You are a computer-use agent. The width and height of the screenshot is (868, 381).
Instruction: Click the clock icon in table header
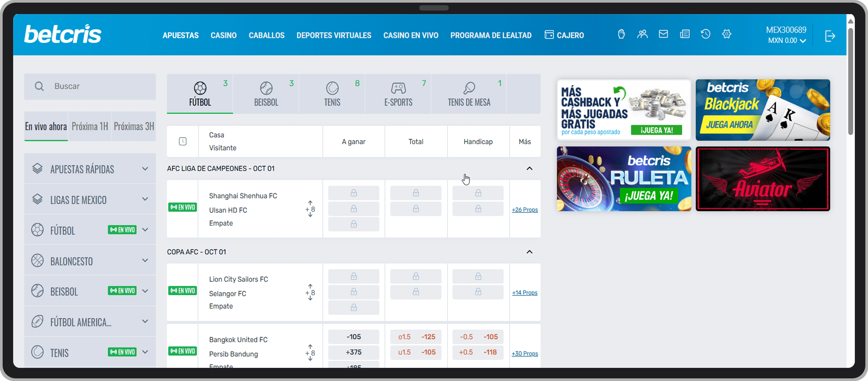[182, 141]
